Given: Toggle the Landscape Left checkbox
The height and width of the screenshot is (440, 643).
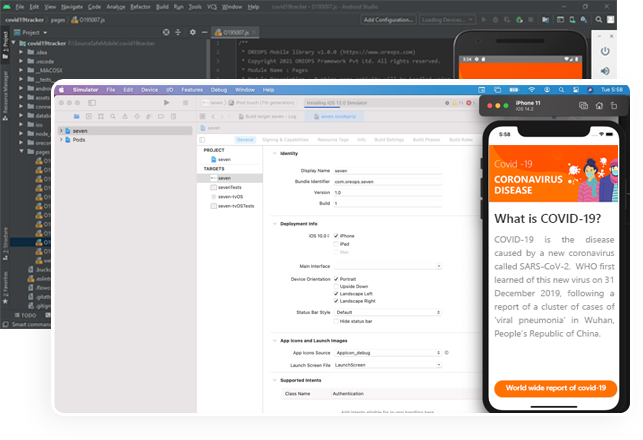Looking at the screenshot, I should click(336, 294).
